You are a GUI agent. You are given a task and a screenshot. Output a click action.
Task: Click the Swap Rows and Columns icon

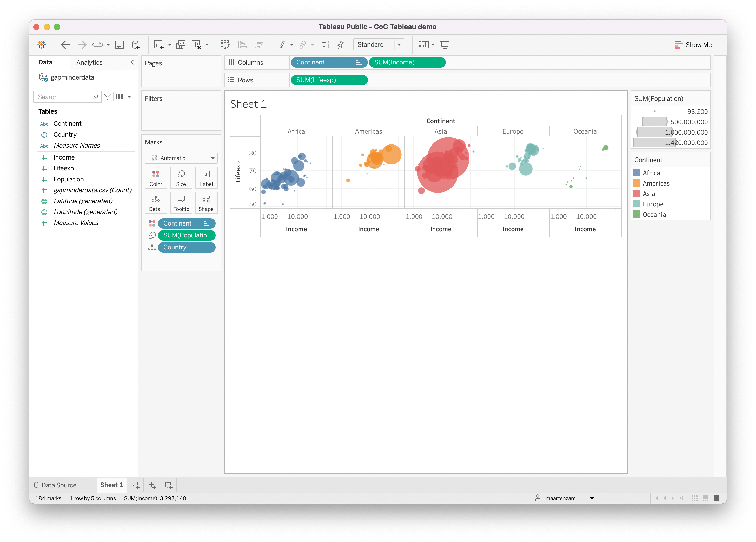click(x=225, y=45)
